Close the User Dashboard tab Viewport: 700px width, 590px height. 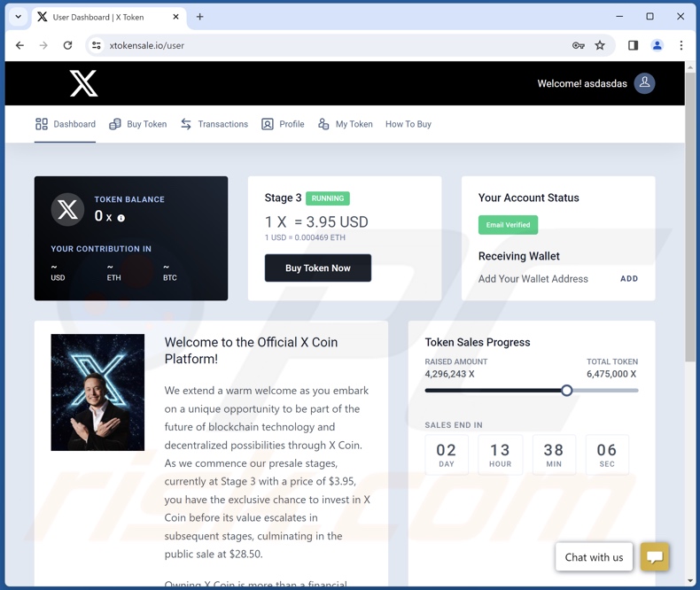pos(176,17)
